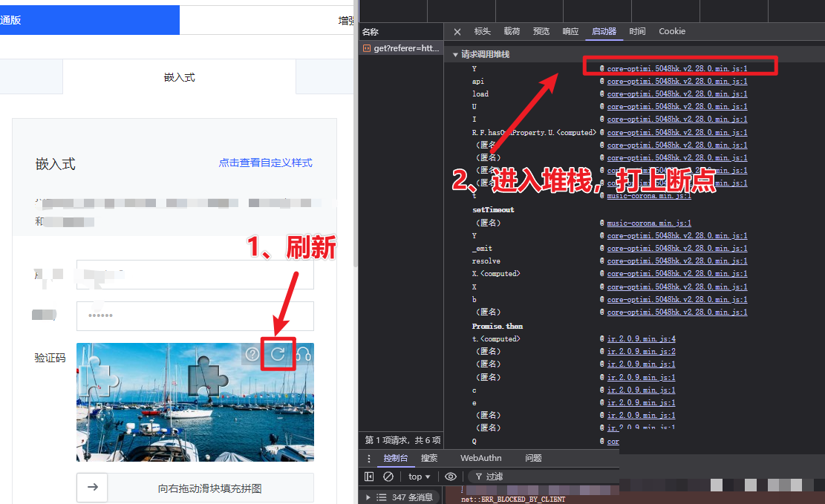Image resolution: width=825 pixels, height=504 pixels.
Task: Switch to the 标头 tab
Action: click(x=483, y=32)
